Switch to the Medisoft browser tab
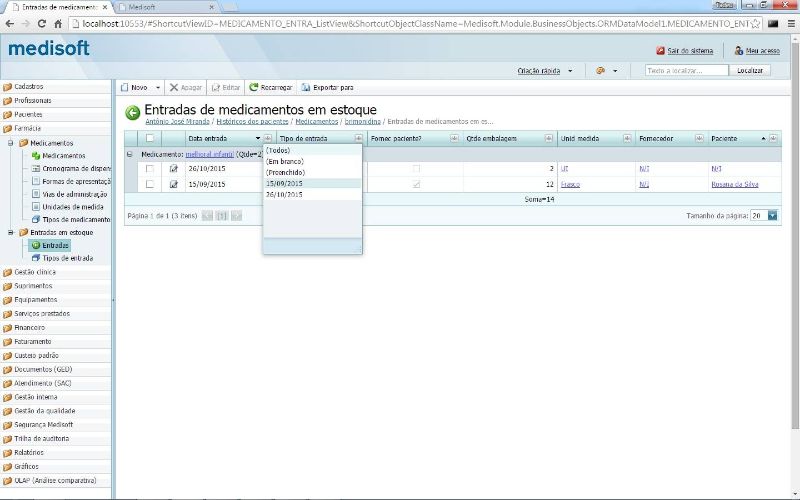 point(166,7)
